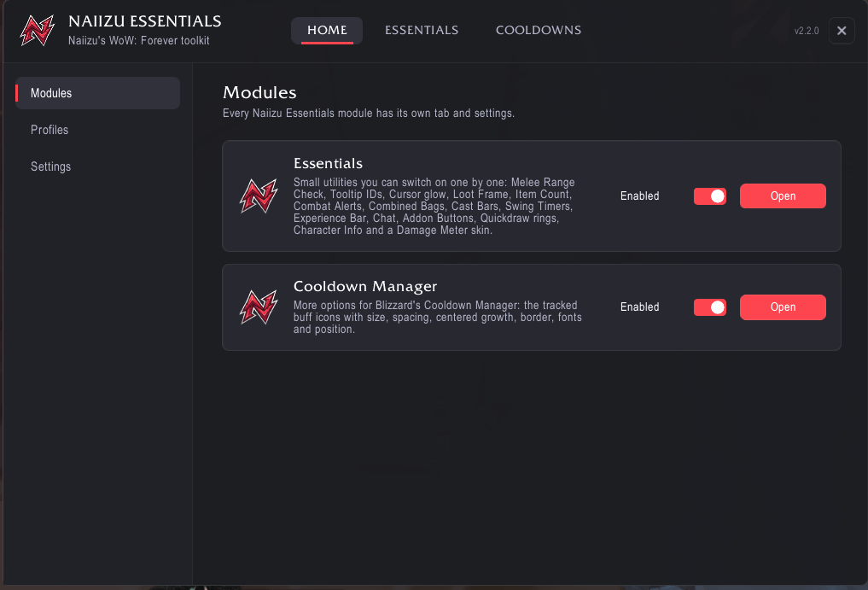Open the Cooldown Manager module
This screenshot has width=868, height=590.
coord(783,307)
